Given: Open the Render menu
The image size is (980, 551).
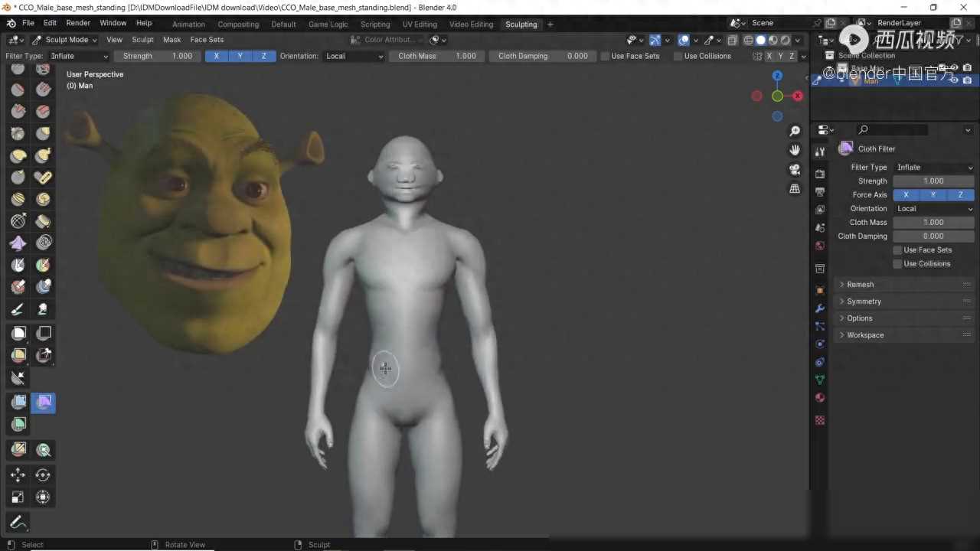Looking at the screenshot, I should 78,23.
